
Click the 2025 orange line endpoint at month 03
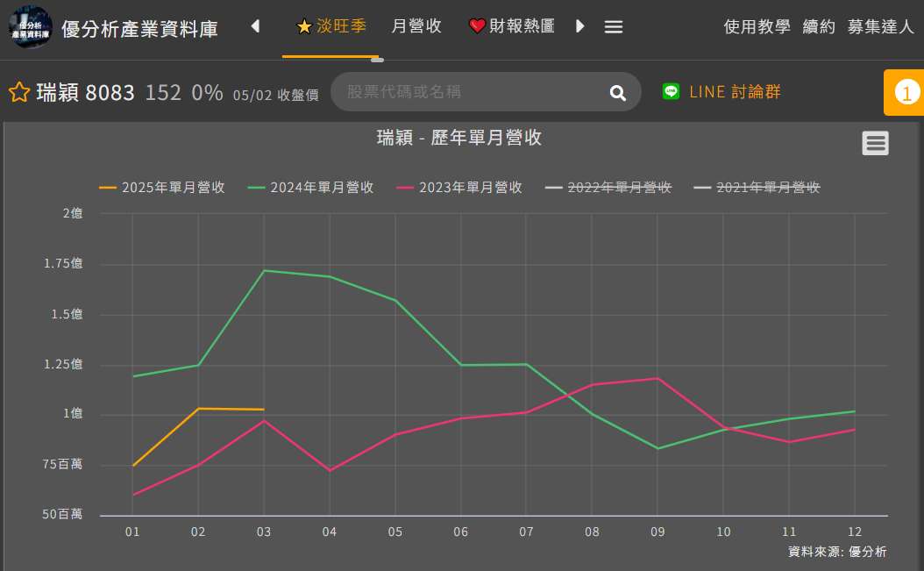click(x=263, y=410)
